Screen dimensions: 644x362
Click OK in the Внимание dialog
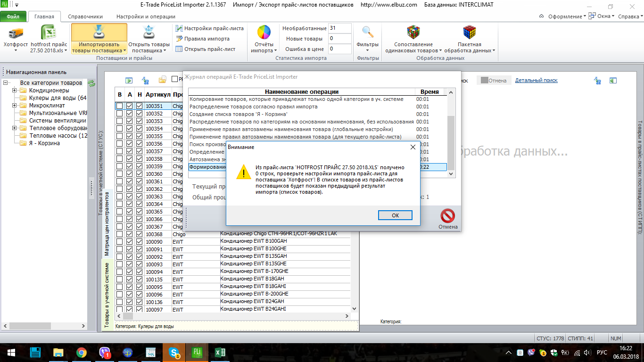coord(395,215)
